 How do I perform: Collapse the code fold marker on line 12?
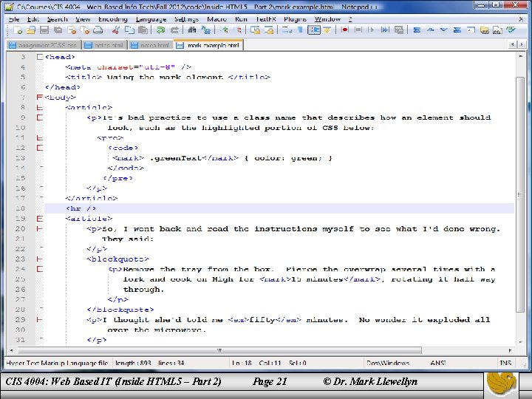(40, 148)
